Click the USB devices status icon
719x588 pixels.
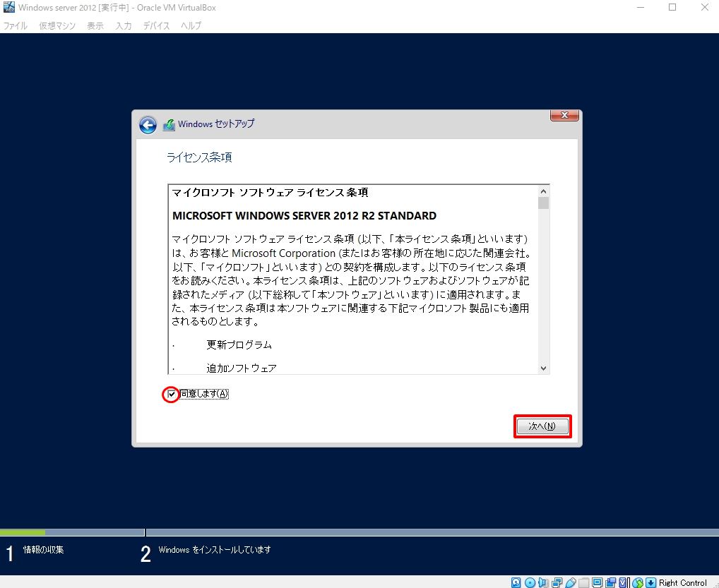[x=571, y=582]
